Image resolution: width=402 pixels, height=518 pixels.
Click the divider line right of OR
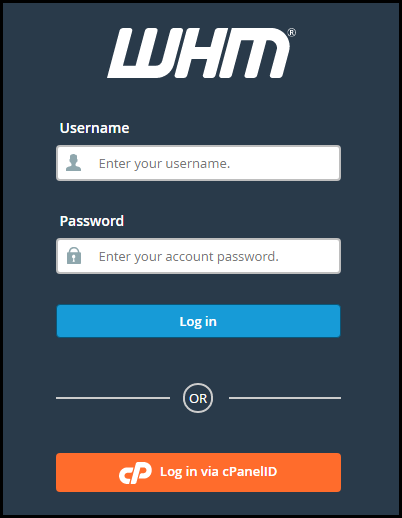click(x=285, y=398)
